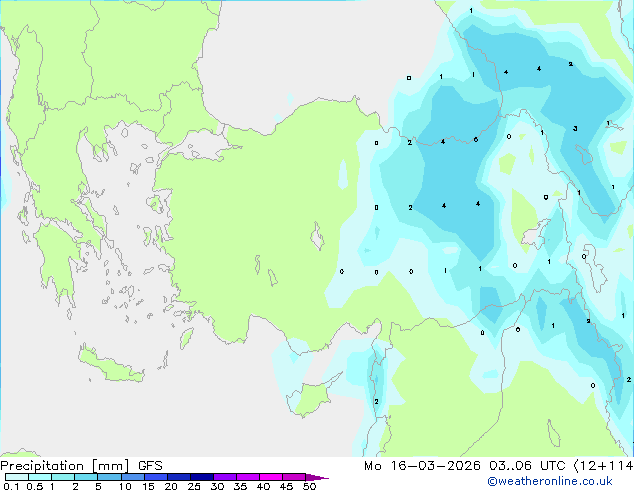Click the '0.5' legend label
Image resolution: width=634 pixels, height=490 pixels.
click(x=35, y=486)
